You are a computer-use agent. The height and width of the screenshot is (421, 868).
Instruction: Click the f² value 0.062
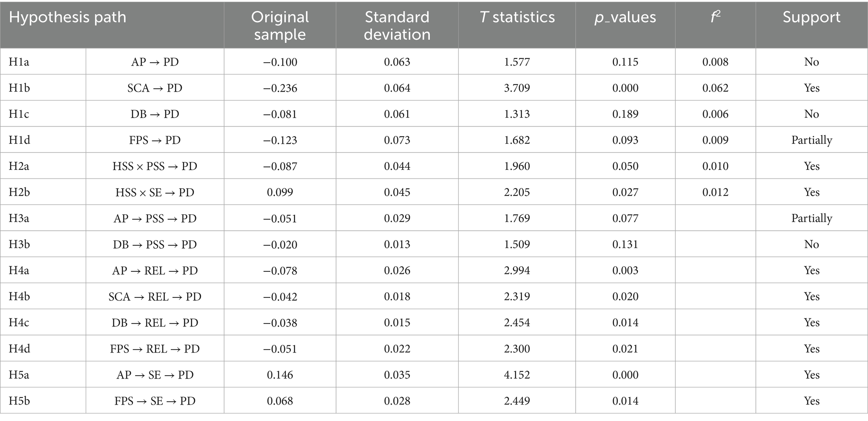715,88
